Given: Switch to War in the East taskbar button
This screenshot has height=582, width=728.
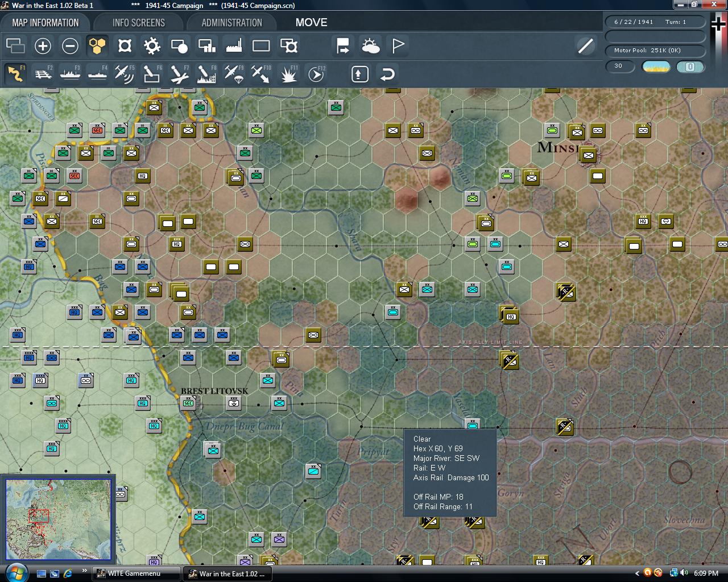Looking at the screenshot, I should [227, 573].
